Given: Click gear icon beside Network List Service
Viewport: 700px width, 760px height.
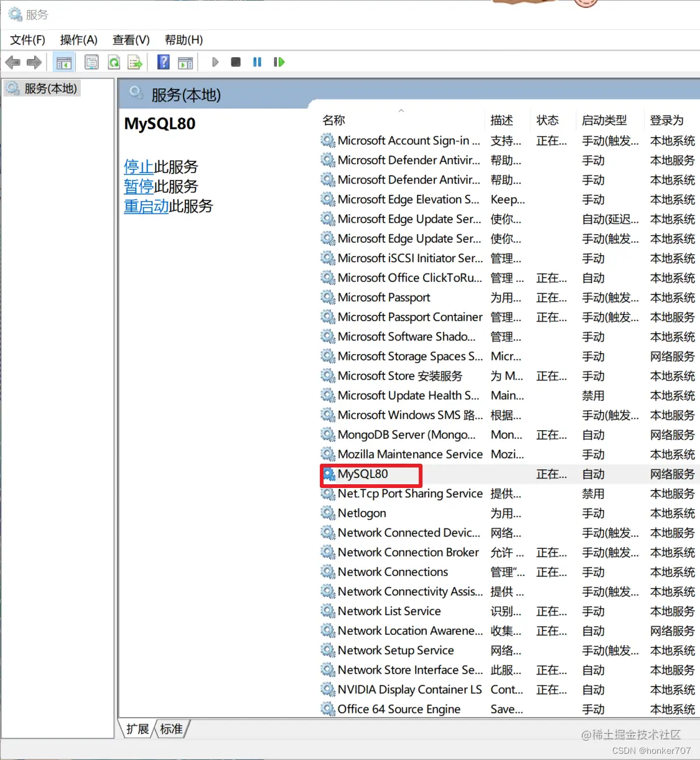Looking at the screenshot, I should click(329, 611).
